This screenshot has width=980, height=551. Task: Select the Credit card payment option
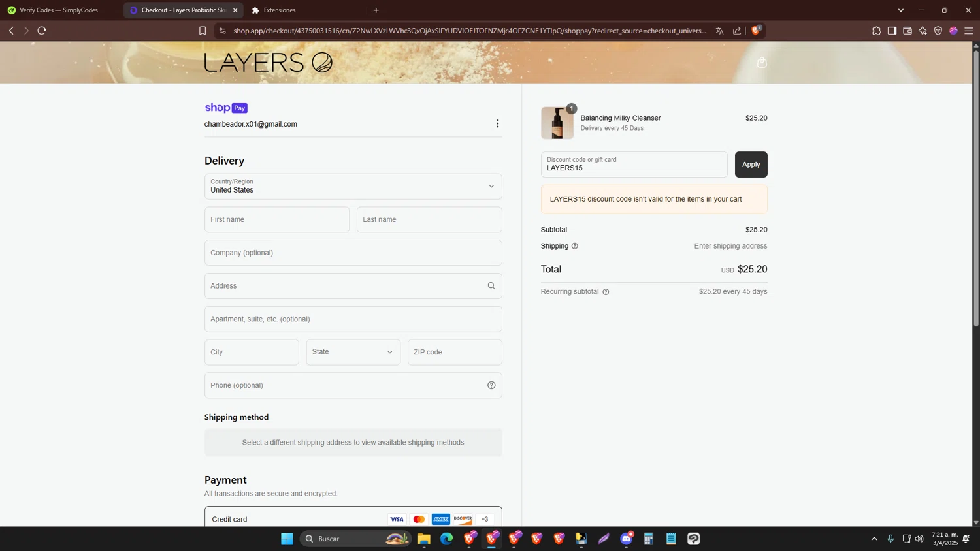click(353, 519)
